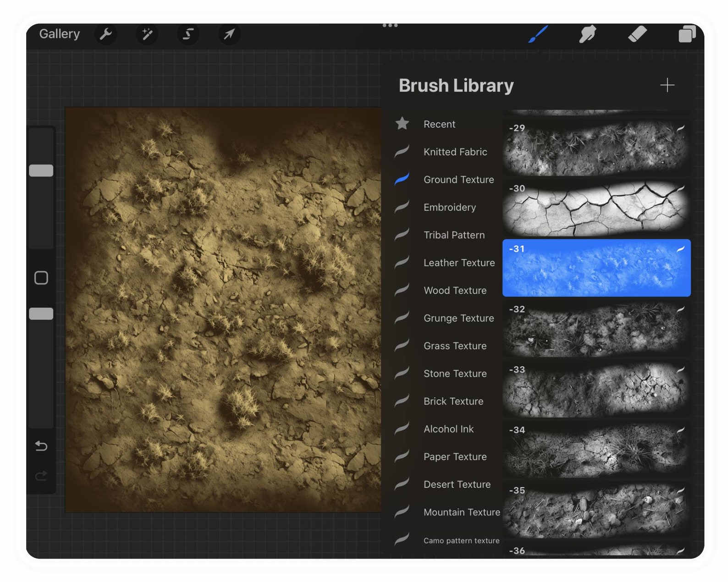Image resolution: width=728 pixels, height=582 pixels.
Task: Return to the Gallery
Action: pyautogui.click(x=60, y=34)
